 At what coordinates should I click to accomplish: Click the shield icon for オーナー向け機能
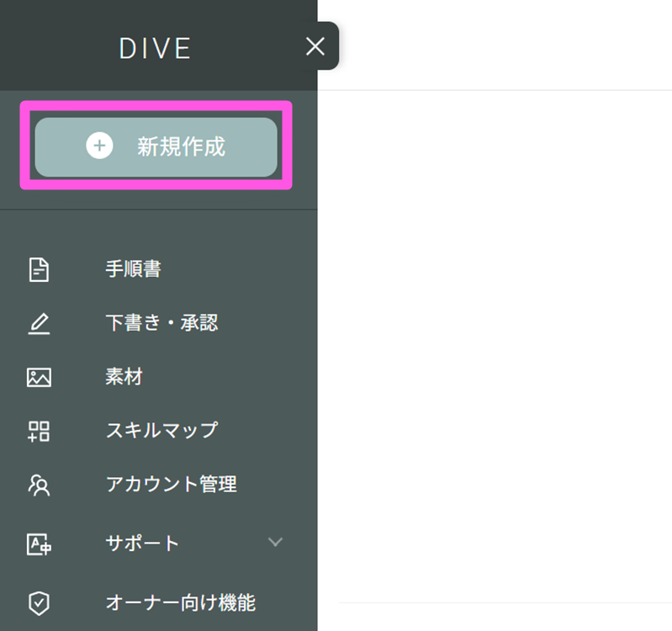[x=39, y=602]
